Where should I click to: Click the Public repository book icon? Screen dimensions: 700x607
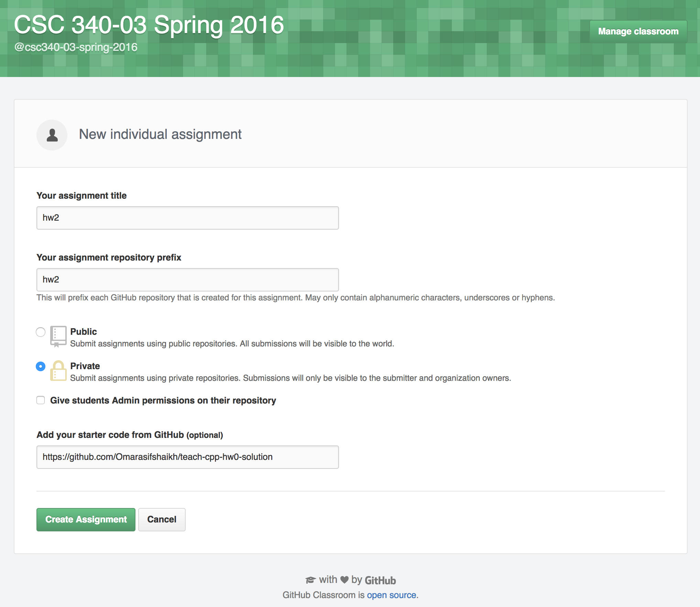[x=58, y=336]
